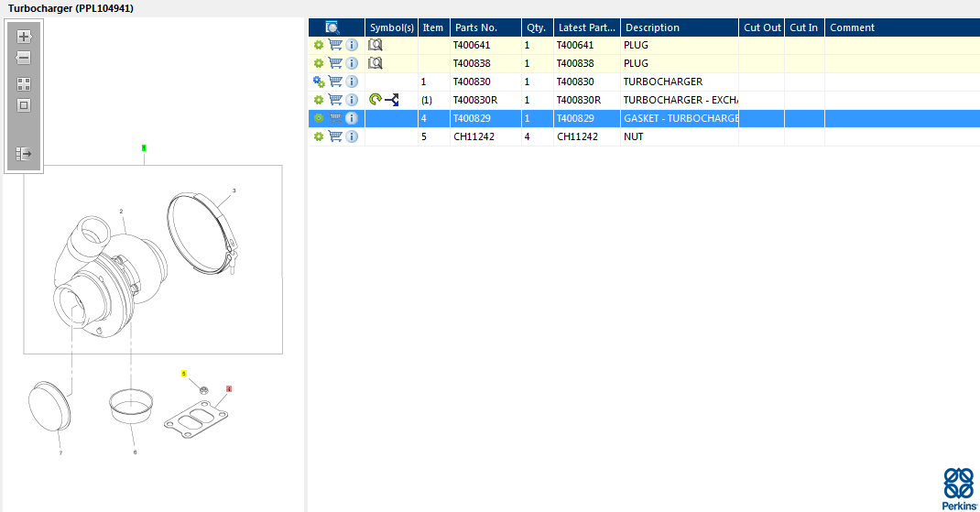The image size is (980, 512).
Task: Show info for T400838 PLUG
Action: pos(352,63)
